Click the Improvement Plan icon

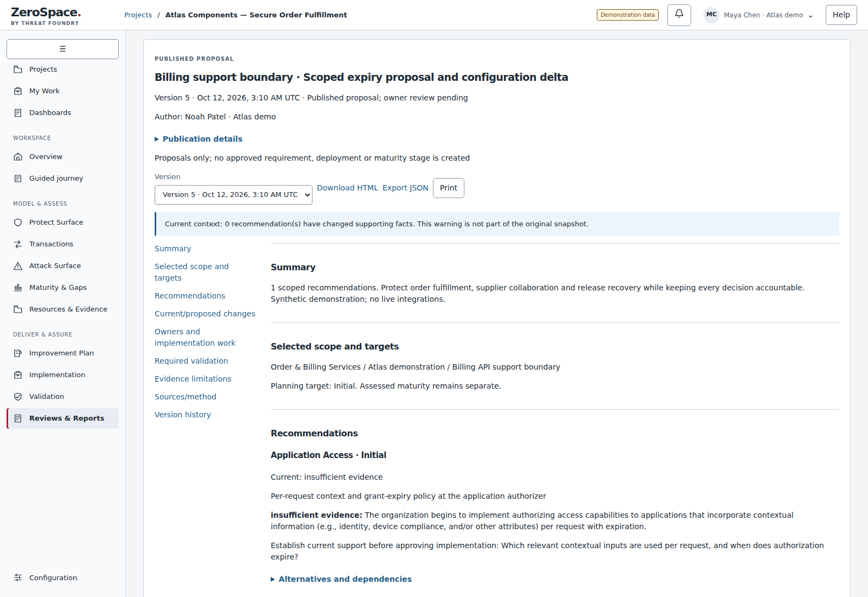click(x=18, y=353)
